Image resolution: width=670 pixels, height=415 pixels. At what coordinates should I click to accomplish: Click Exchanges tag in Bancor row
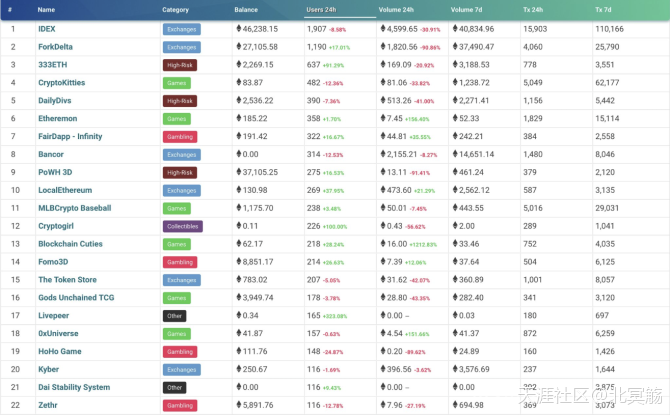pos(182,155)
